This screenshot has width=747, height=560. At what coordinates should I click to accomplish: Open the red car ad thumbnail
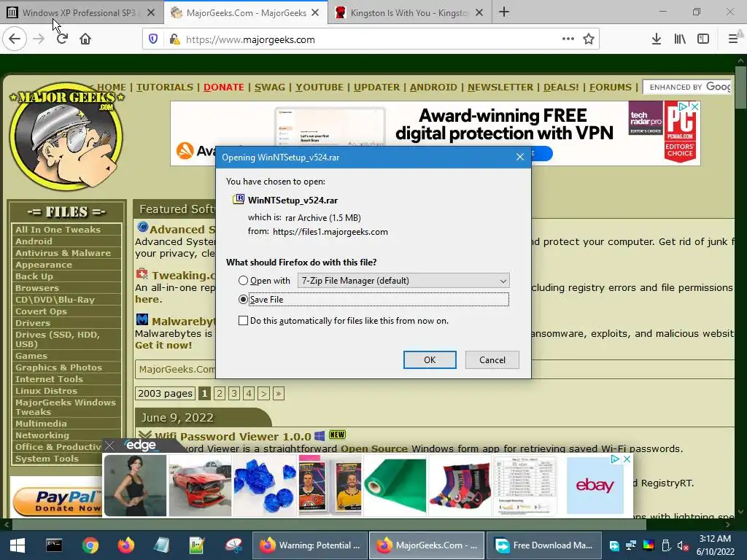(x=201, y=485)
